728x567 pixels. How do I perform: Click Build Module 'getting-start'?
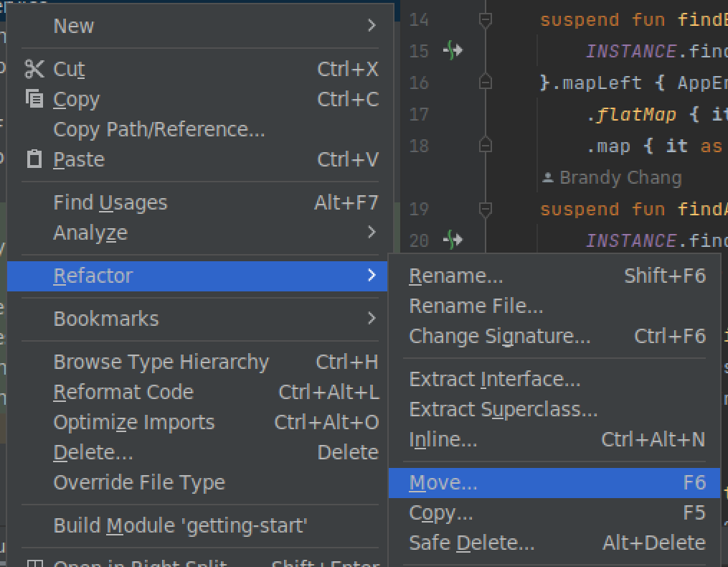[180, 525]
